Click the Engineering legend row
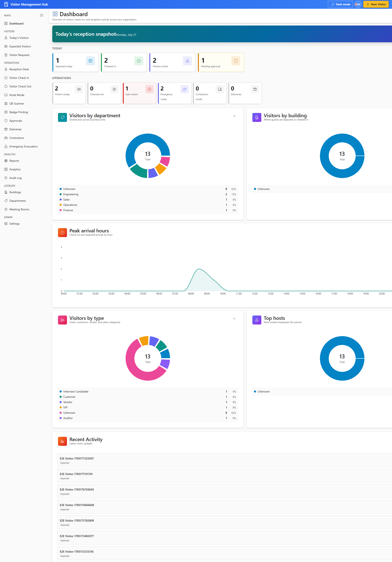Image resolution: width=392 pixels, height=562 pixels. tap(148, 194)
